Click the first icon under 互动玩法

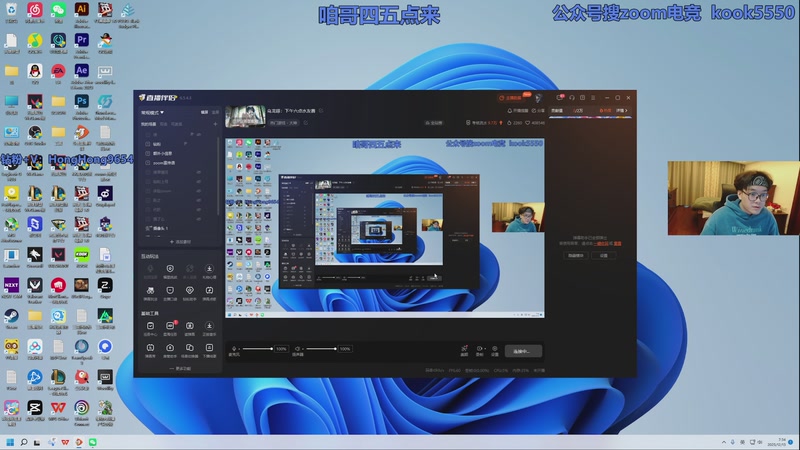[x=150, y=269]
